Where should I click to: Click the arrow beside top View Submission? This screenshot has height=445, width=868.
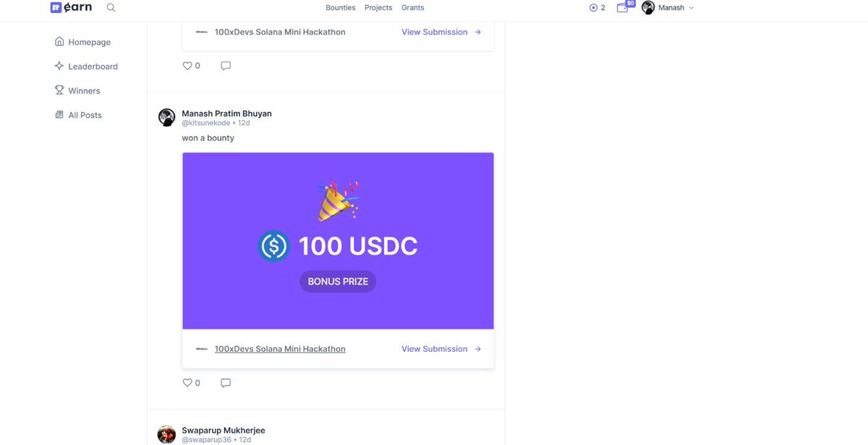[x=477, y=32]
